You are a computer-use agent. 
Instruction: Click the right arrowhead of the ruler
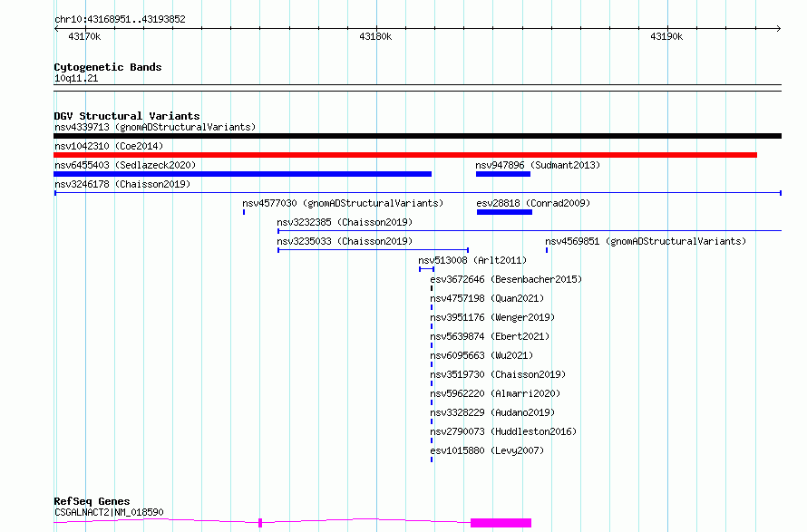779,28
